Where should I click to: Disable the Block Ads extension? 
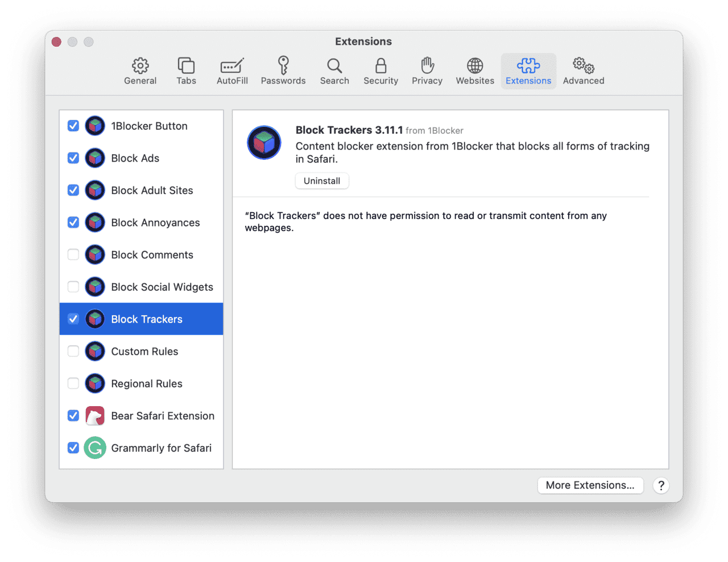coord(73,158)
